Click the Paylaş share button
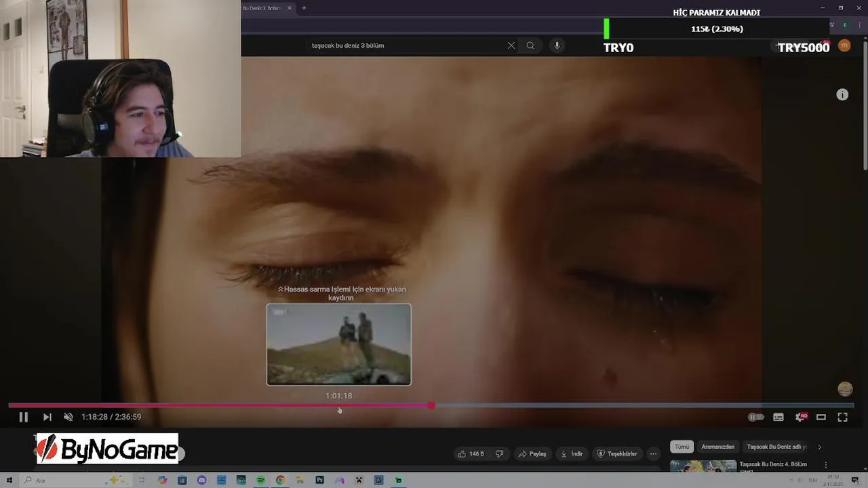The width and height of the screenshot is (868, 488). point(533,454)
